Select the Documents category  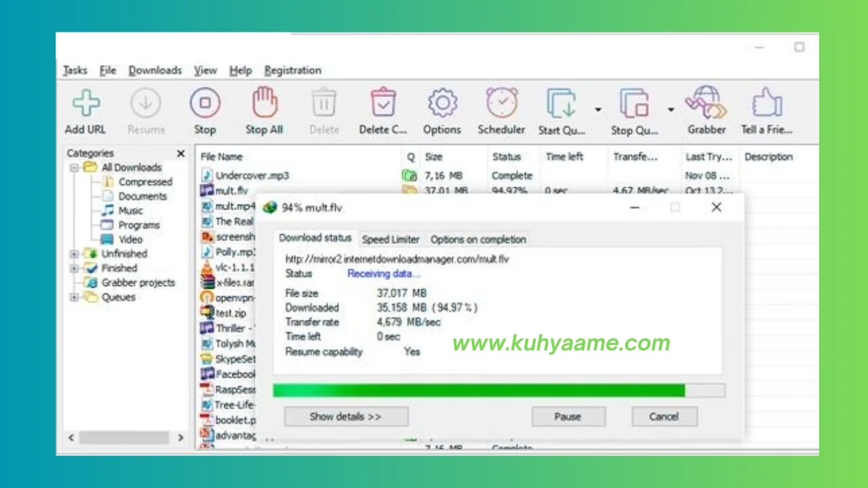[142, 196]
